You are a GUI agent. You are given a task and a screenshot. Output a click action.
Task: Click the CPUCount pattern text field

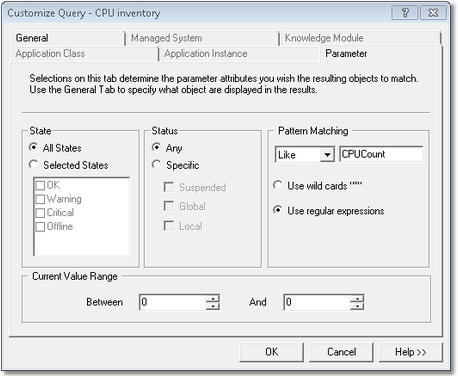[381, 154]
